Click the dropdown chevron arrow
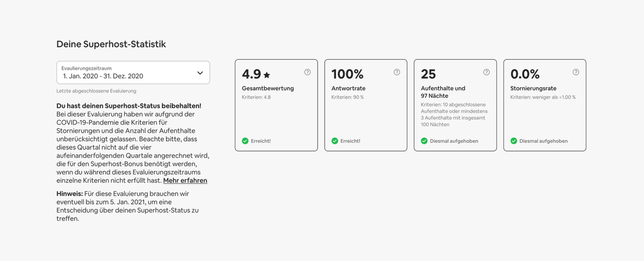 [x=200, y=73]
